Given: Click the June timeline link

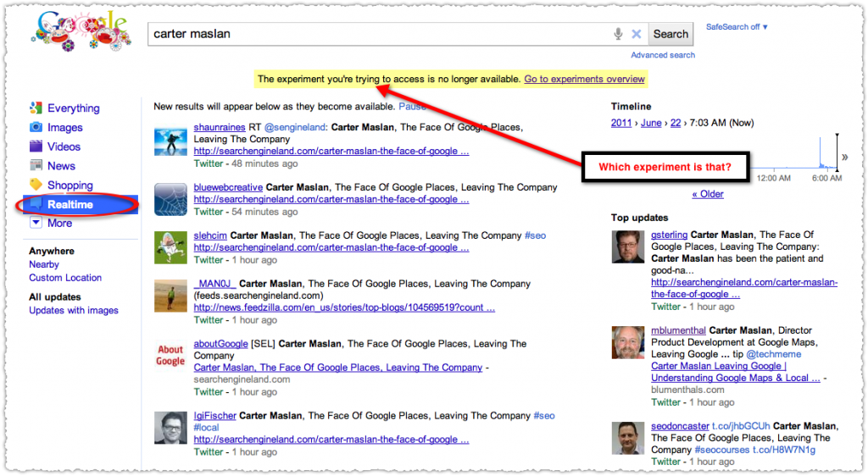Looking at the screenshot, I should pyautogui.click(x=651, y=123).
